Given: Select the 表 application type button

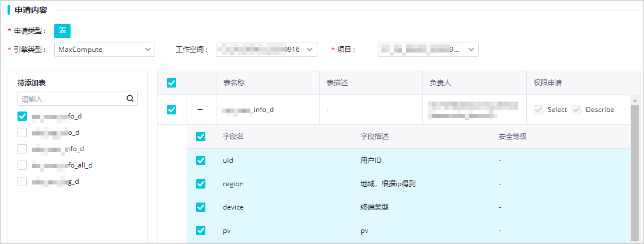Looking at the screenshot, I should coord(62,31).
